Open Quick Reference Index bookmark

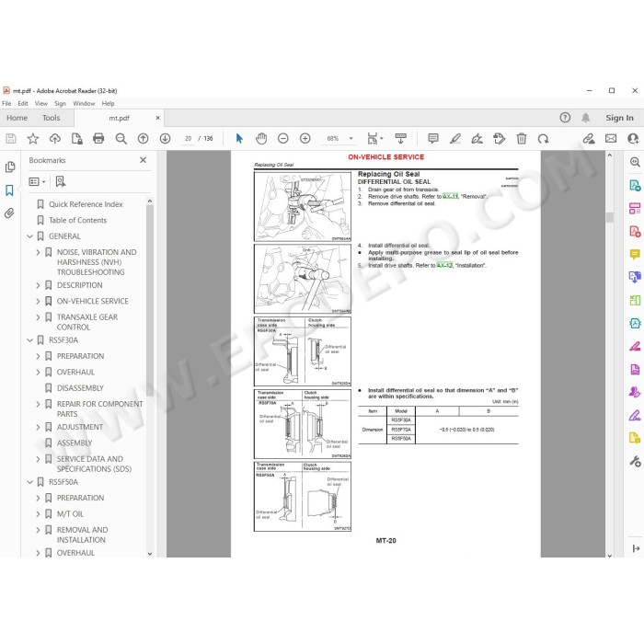point(86,204)
